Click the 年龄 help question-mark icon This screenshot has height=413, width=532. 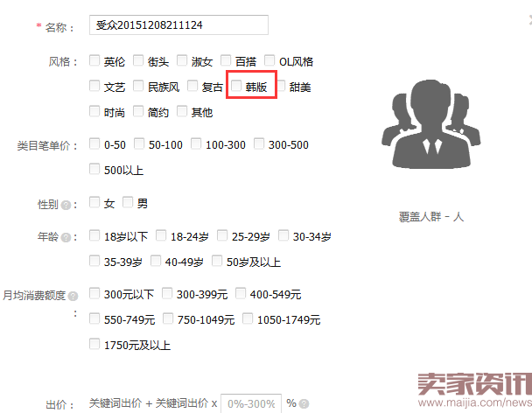tap(66, 237)
